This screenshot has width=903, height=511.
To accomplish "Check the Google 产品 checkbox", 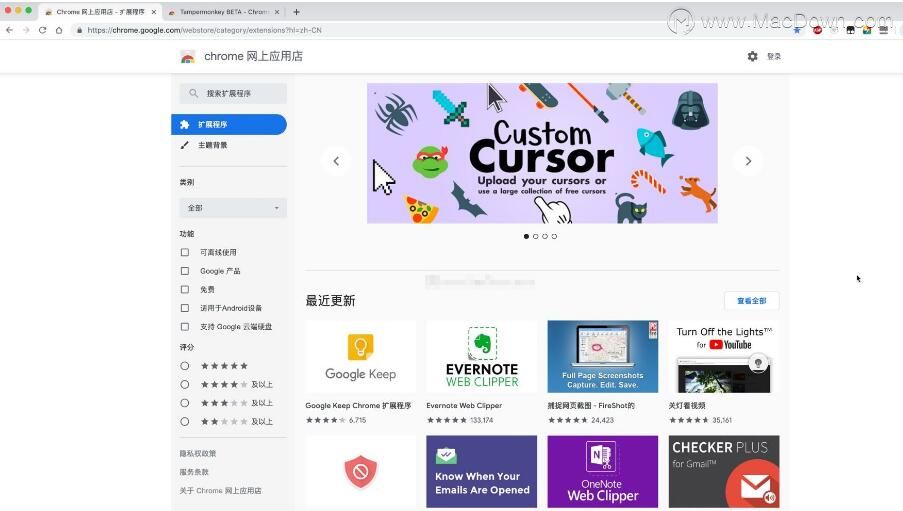I will (x=185, y=271).
